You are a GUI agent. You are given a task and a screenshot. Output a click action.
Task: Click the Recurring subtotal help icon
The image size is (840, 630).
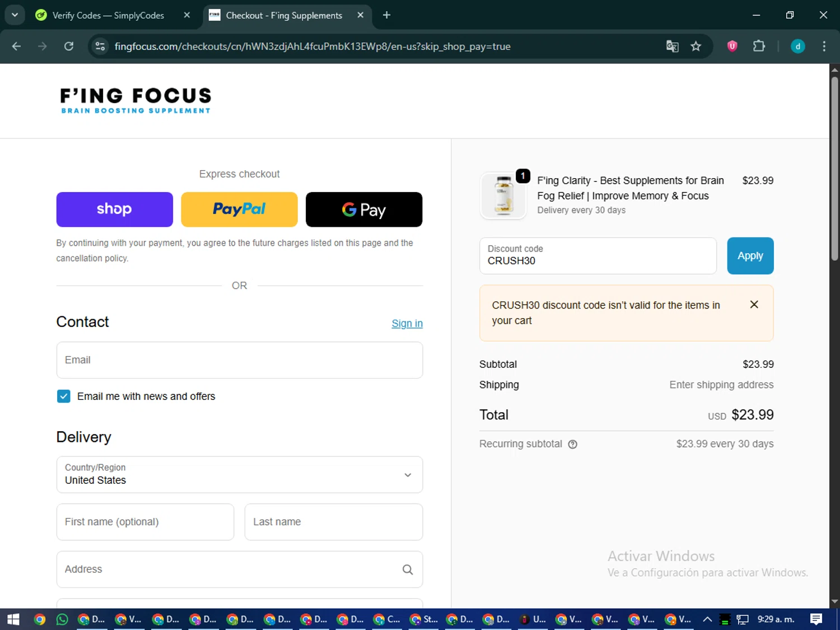(572, 444)
